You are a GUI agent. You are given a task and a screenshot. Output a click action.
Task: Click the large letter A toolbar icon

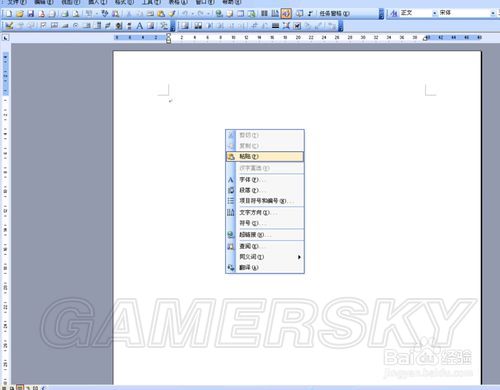point(140,26)
